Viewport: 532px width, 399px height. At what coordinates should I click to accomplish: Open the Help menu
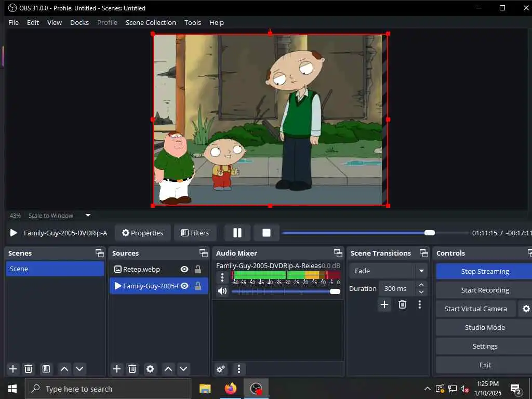click(217, 22)
